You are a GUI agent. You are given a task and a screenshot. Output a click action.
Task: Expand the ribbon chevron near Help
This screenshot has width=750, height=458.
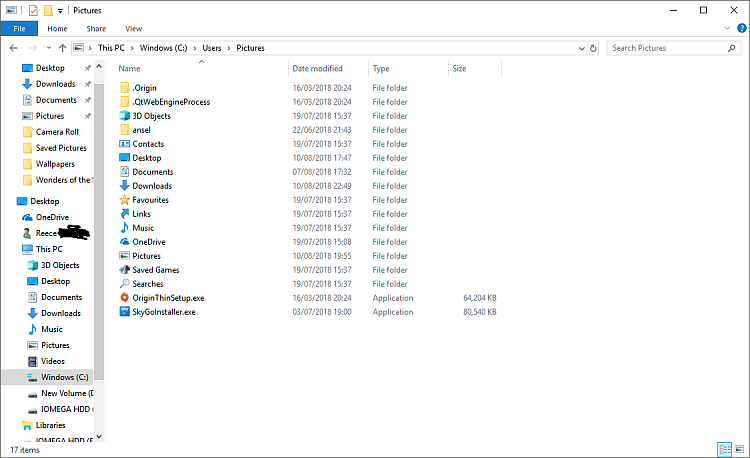point(727,28)
